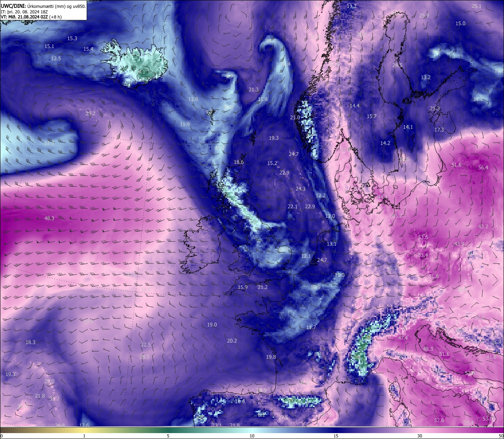Screen dimensions: 504x439
Task: Select the 56.4 value label
Action: [483, 168]
